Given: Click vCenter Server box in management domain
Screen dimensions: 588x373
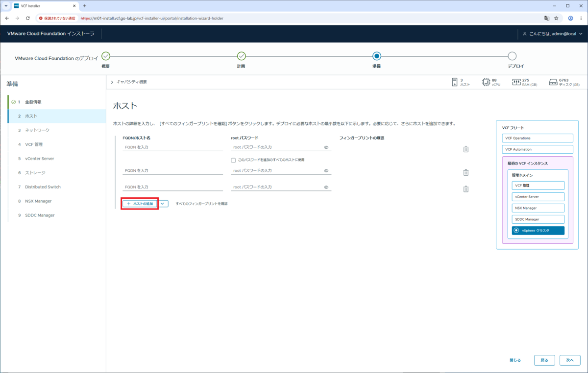Looking at the screenshot, I should coord(538,197).
